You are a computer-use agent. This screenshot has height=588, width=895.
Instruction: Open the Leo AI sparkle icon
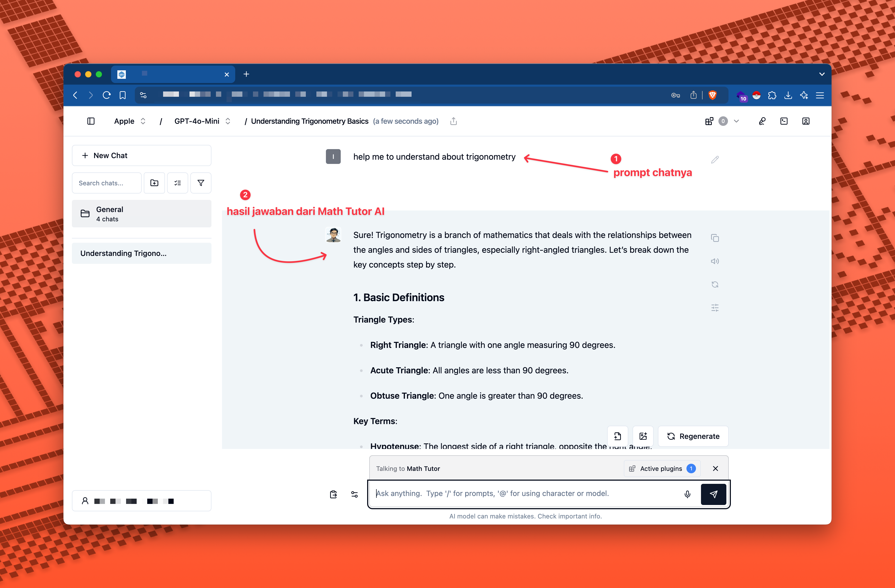tap(804, 95)
